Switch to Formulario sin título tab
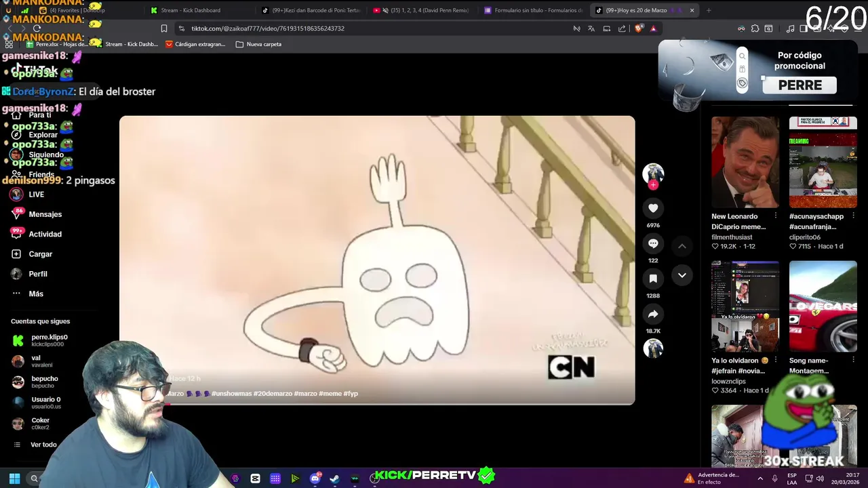Viewport: 868px width, 488px height. [x=534, y=10]
